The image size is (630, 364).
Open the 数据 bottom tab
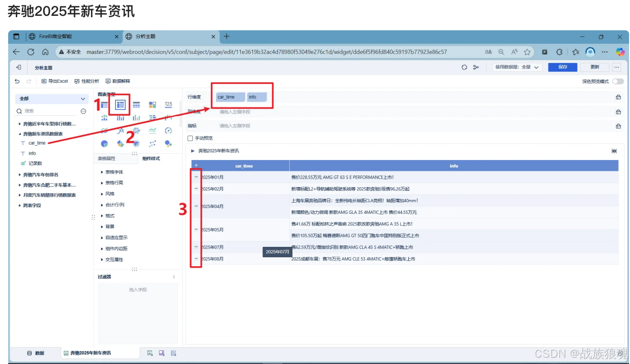coord(36,353)
